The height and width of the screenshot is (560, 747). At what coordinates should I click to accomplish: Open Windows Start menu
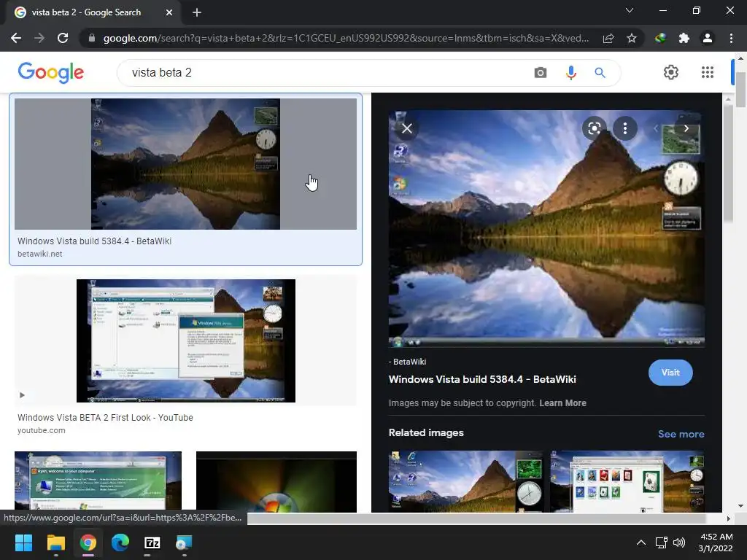23,542
